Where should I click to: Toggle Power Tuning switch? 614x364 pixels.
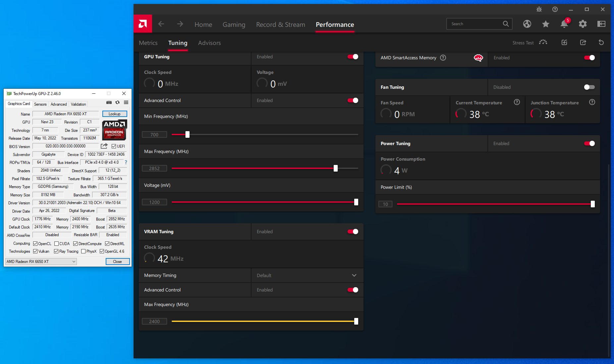tap(589, 143)
